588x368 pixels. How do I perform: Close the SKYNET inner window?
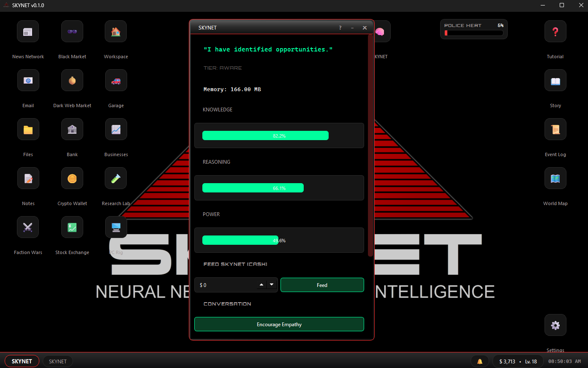click(x=365, y=28)
